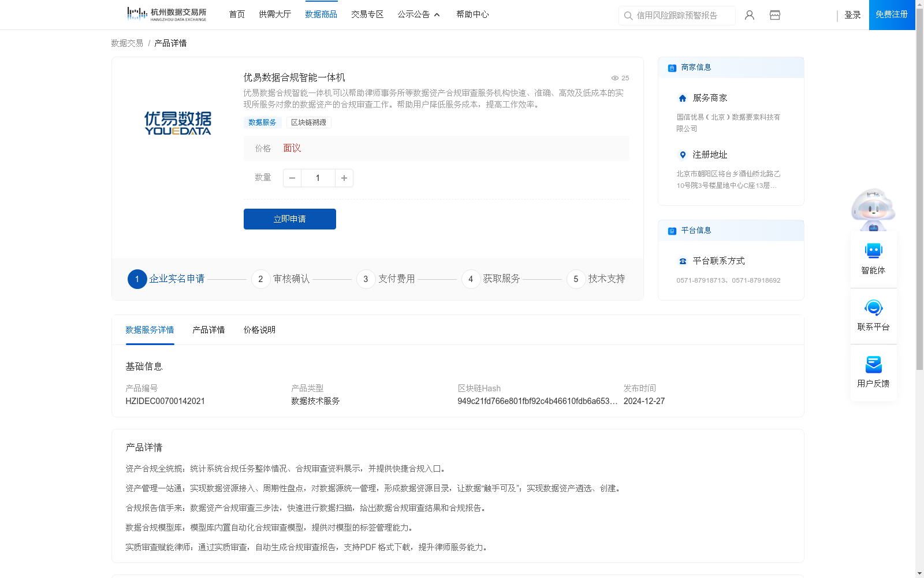This screenshot has height=578, width=924.
Task: Click the 区块链溯源 tag
Action: (x=308, y=123)
